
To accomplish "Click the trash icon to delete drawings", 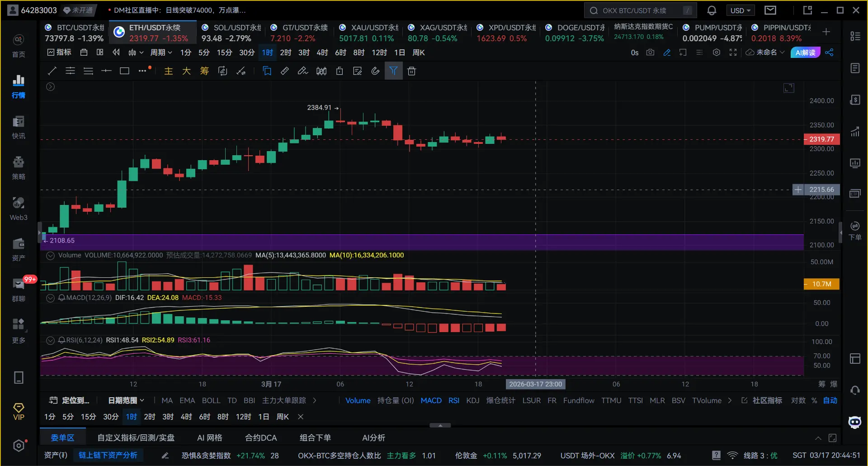I will coord(411,71).
